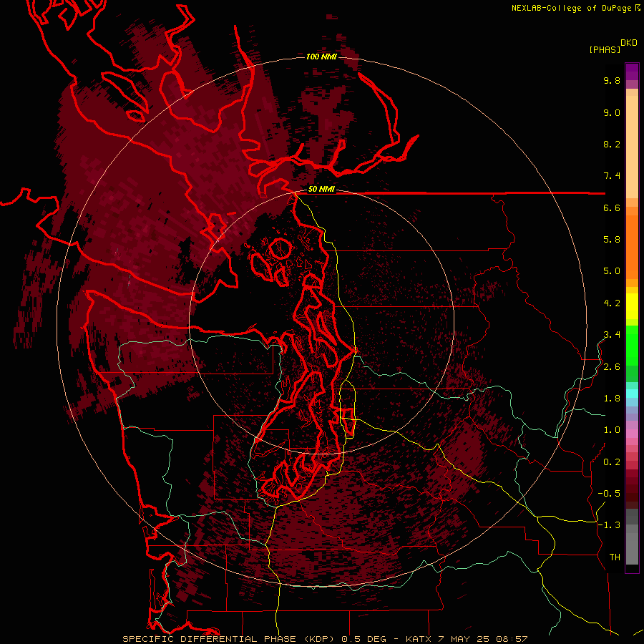
Task: Click the DKD label above the color scale
Action: (629, 43)
